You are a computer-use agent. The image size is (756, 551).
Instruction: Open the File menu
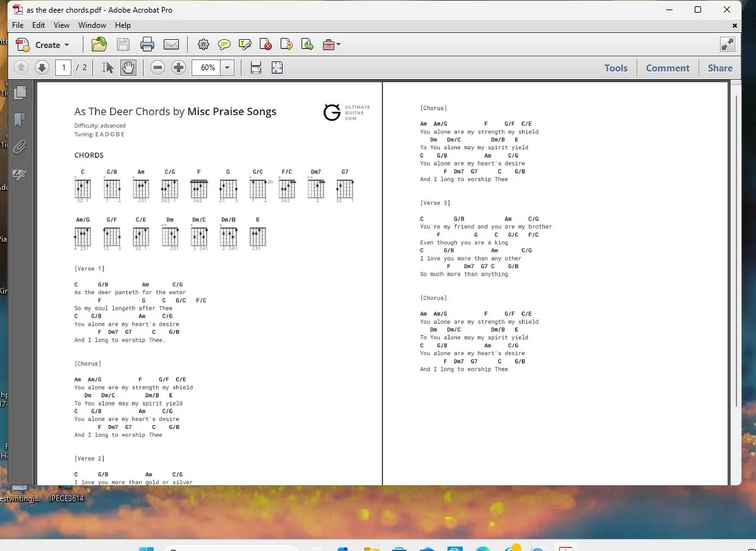(18, 25)
